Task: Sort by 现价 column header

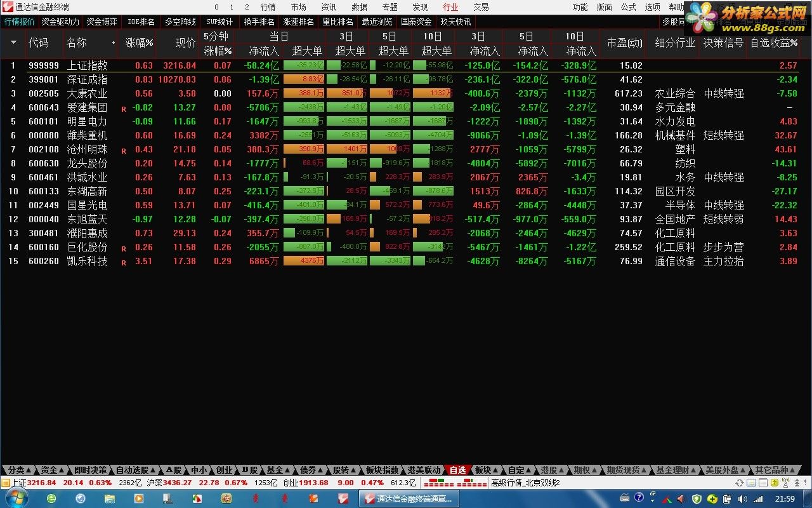Action: coord(185,43)
